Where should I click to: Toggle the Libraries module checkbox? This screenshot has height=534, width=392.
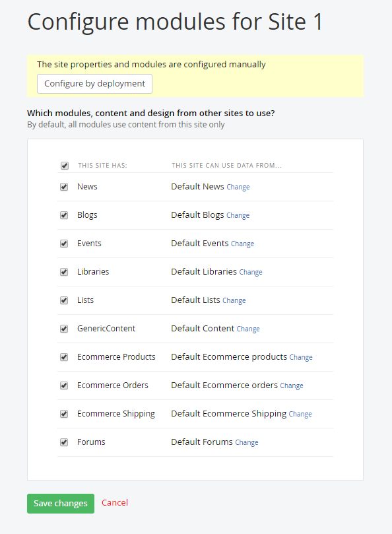pos(64,272)
